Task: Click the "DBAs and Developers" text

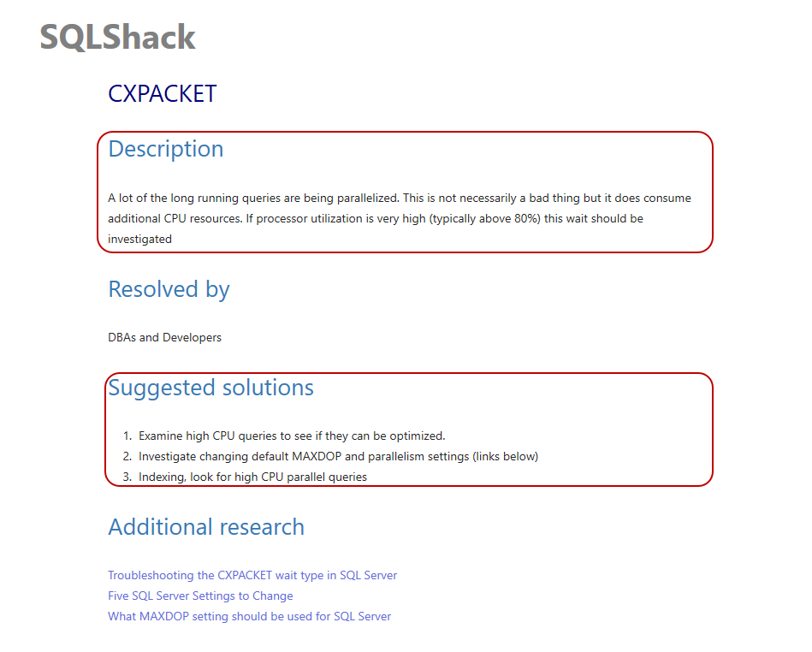Action: [164, 338]
